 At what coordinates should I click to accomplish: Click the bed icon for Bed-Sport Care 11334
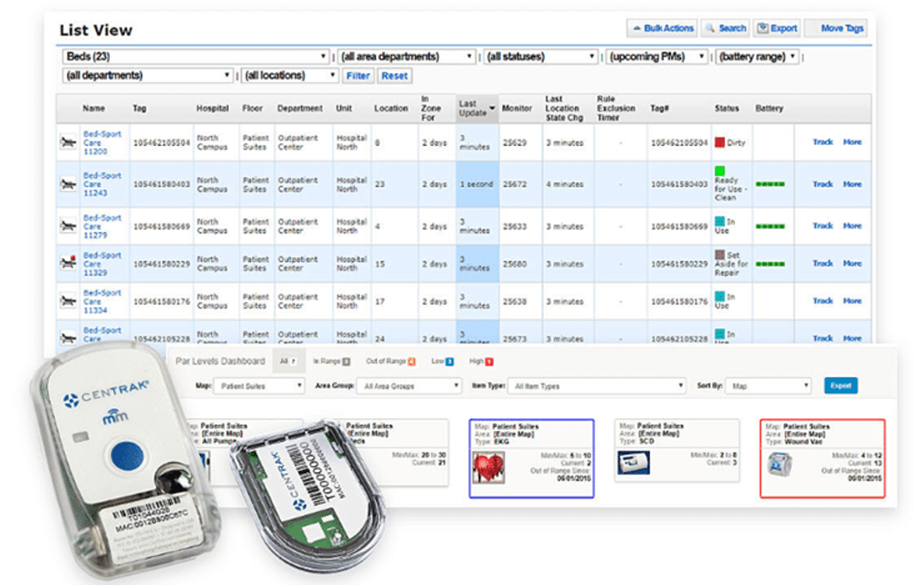(x=68, y=301)
